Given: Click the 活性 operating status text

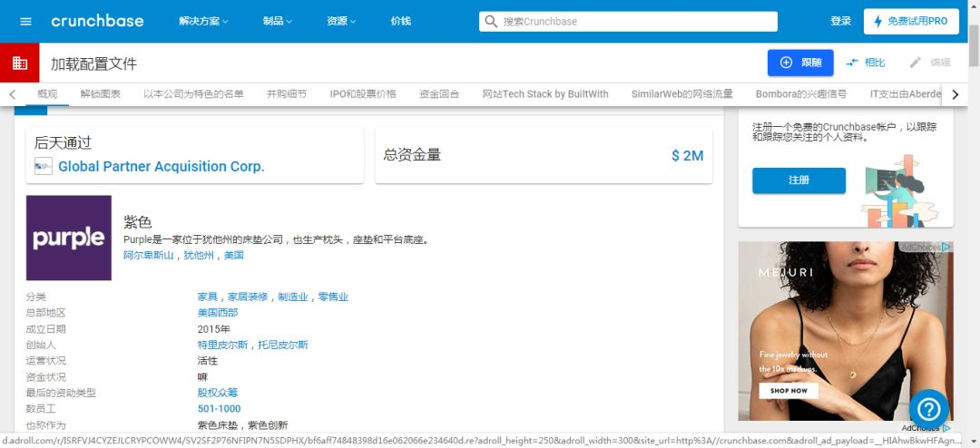Looking at the screenshot, I should click(208, 361).
